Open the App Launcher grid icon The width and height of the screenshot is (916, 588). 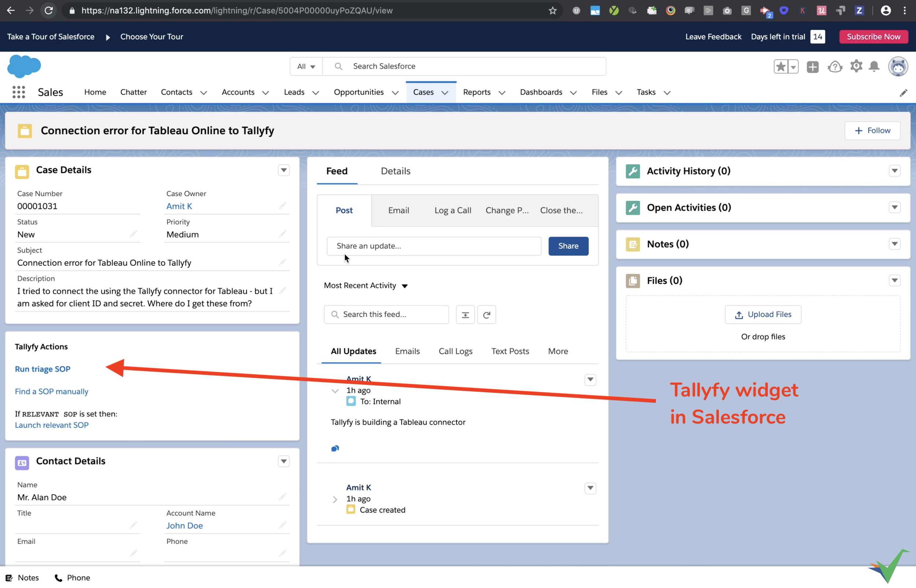click(19, 92)
